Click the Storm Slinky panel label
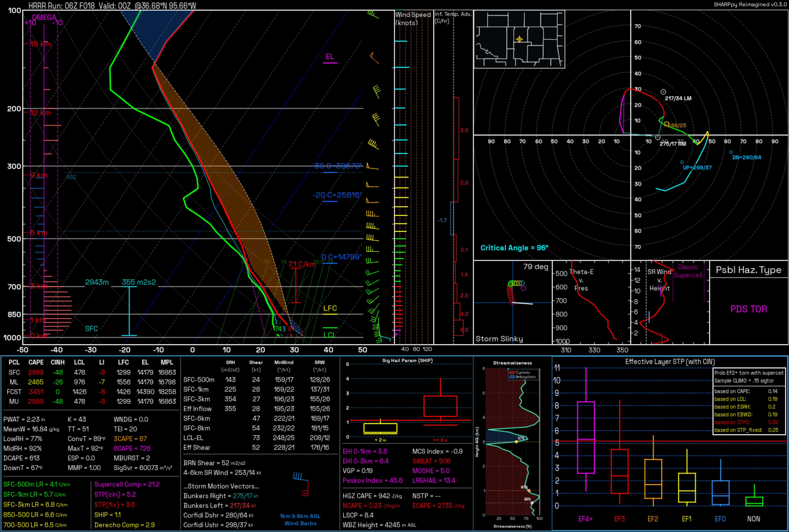 (x=499, y=339)
